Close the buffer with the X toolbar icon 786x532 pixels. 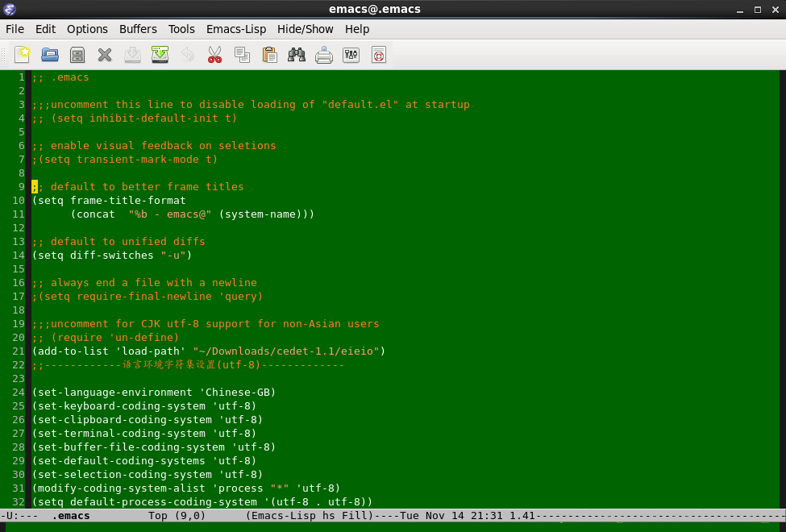click(x=105, y=55)
